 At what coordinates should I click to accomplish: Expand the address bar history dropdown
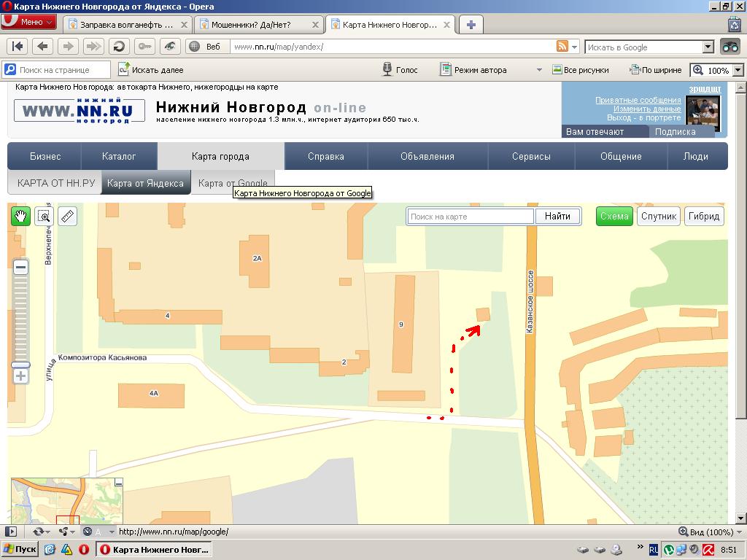coord(575,47)
